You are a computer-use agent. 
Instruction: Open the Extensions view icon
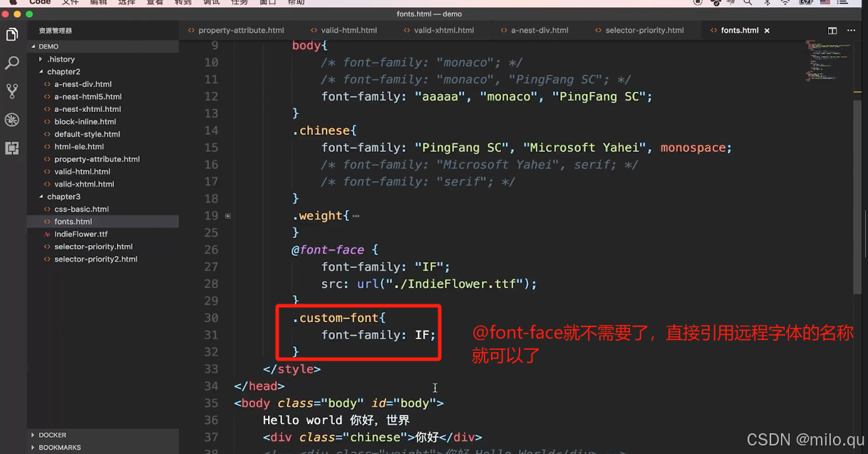point(12,148)
